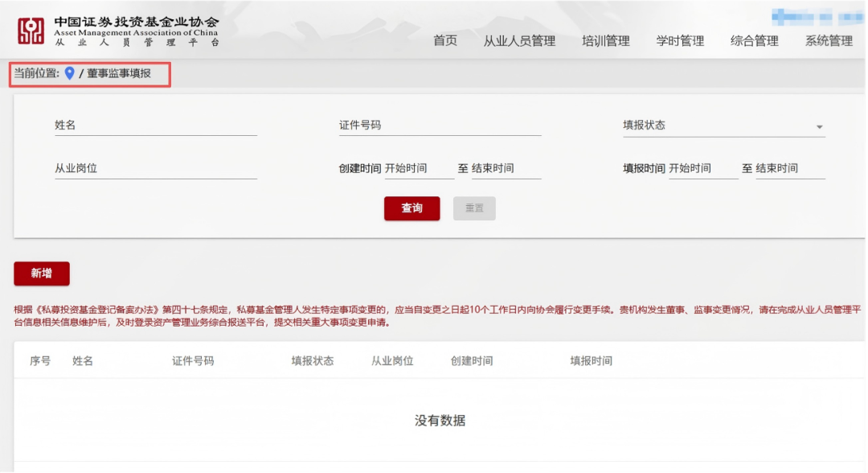The width and height of the screenshot is (868, 473).
Task: Click the red 新增 button
Action: [x=42, y=274]
